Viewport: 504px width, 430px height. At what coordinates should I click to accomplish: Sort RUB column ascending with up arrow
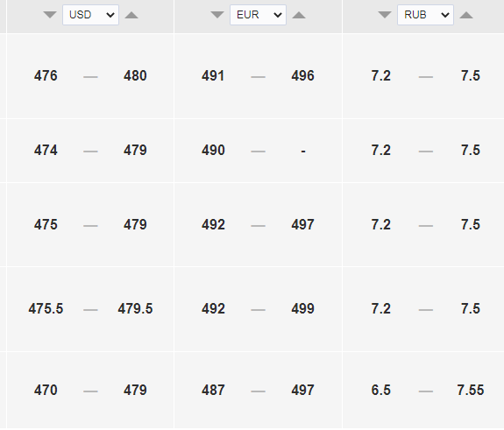pyautogui.click(x=466, y=15)
